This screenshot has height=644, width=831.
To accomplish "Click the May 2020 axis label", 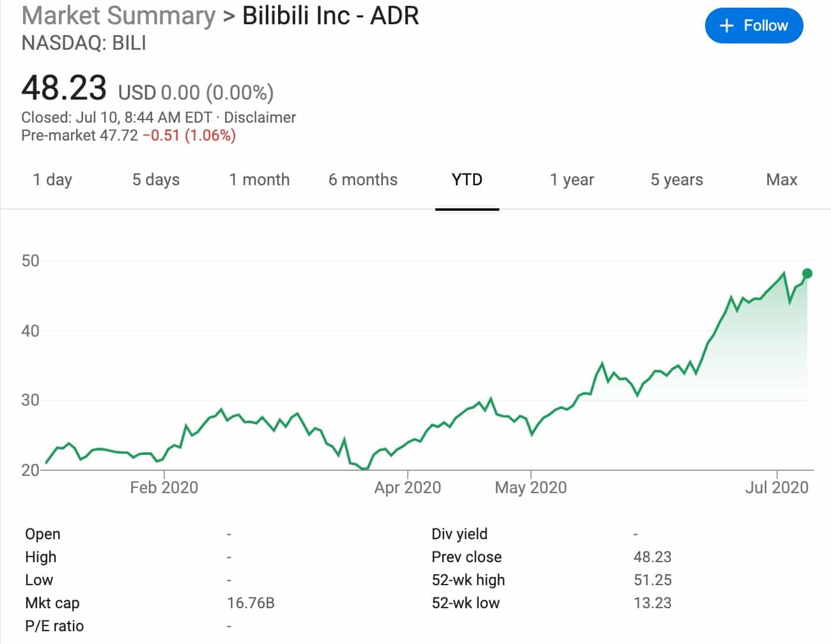I will [531, 487].
